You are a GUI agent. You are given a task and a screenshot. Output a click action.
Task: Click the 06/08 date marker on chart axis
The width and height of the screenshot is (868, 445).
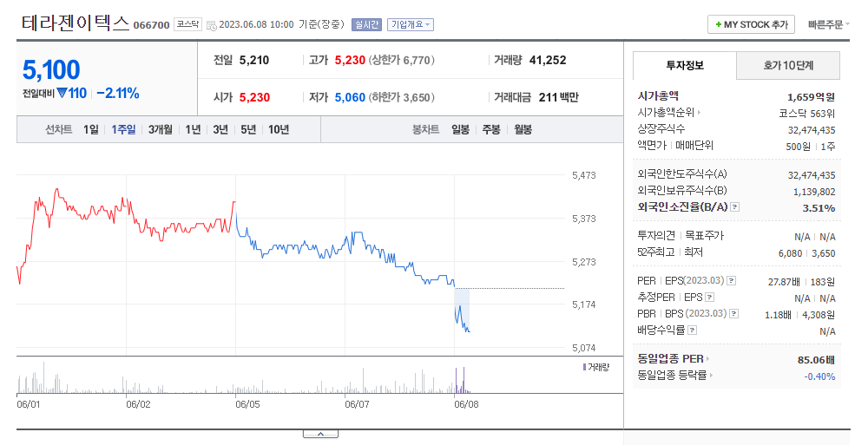click(x=466, y=404)
